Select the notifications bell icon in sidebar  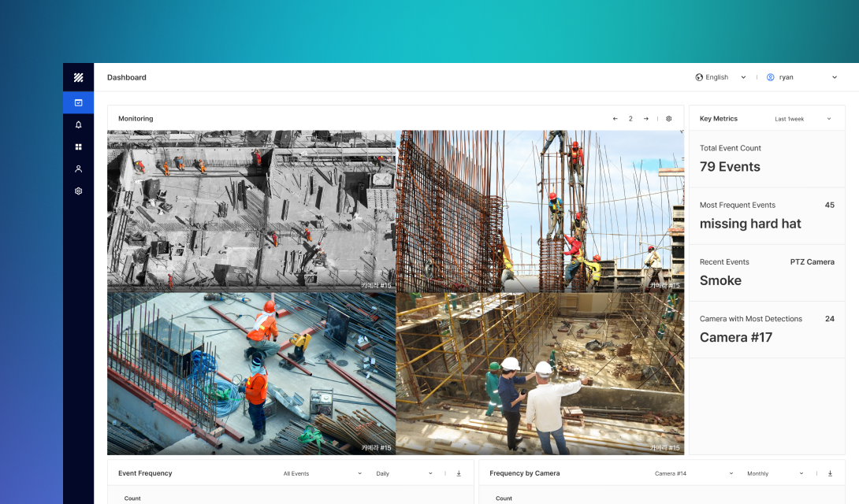point(78,124)
